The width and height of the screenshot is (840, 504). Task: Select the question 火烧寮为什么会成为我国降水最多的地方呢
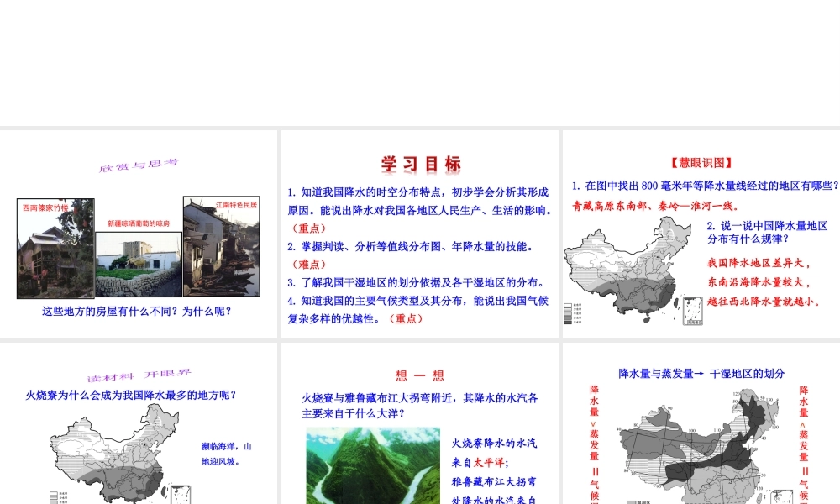[131, 396]
